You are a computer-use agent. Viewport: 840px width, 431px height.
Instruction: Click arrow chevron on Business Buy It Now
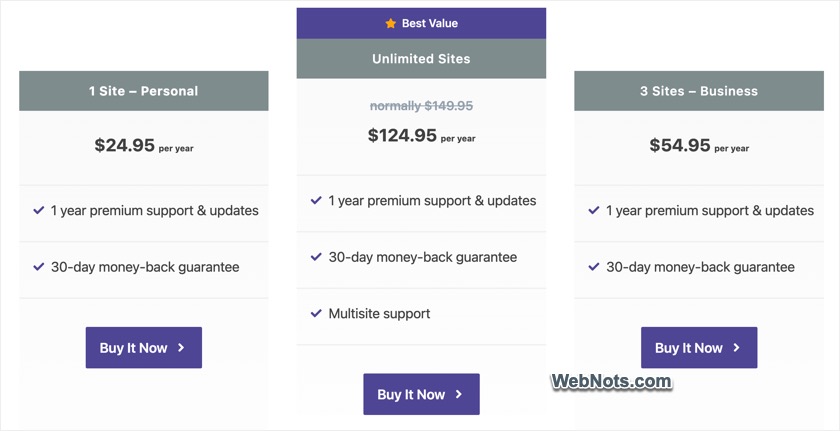[x=737, y=348]
